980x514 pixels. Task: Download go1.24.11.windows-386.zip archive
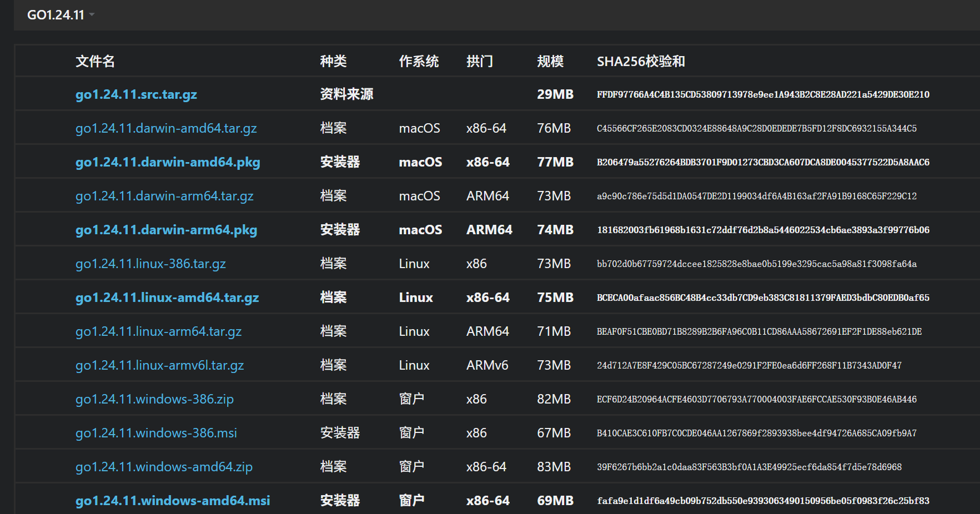pyautogui.click(x=154, y=399)
